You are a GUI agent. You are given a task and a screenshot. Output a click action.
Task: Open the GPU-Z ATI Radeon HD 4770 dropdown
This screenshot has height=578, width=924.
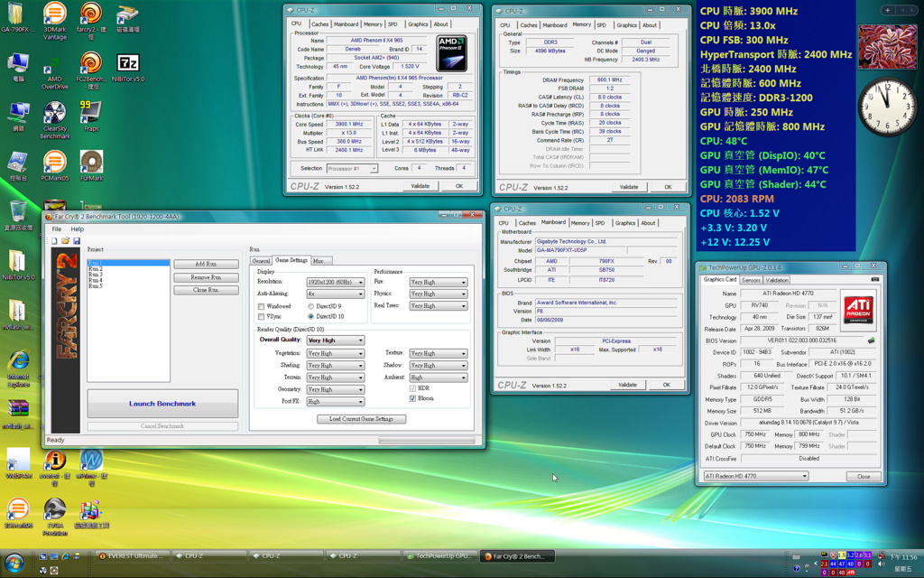tap(756, 476)
